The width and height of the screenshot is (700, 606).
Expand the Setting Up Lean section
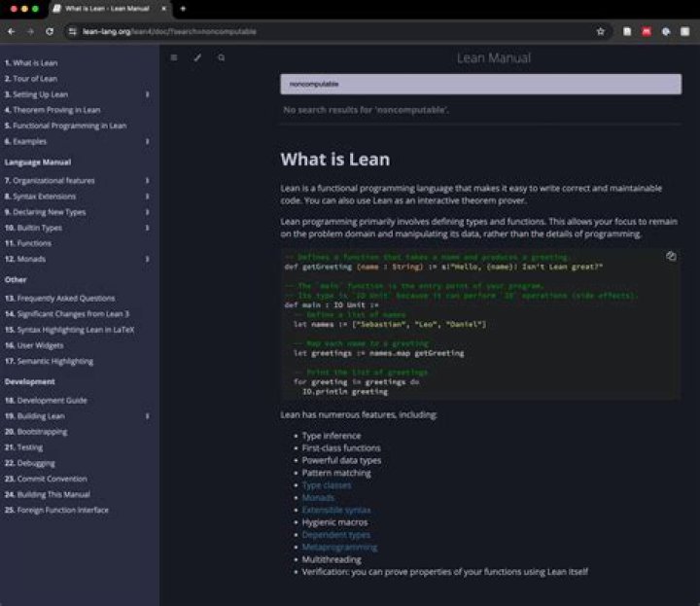(x=148, y=94)
